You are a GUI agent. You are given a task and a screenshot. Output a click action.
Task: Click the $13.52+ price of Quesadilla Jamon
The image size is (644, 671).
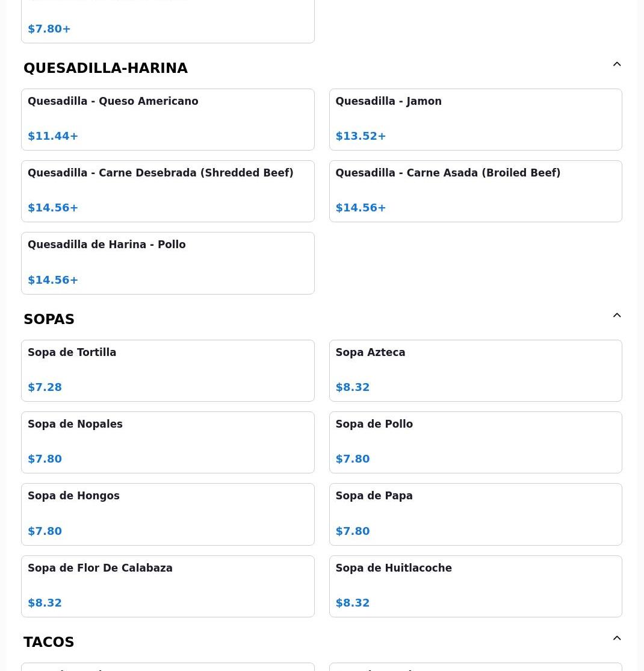point(361,136)
